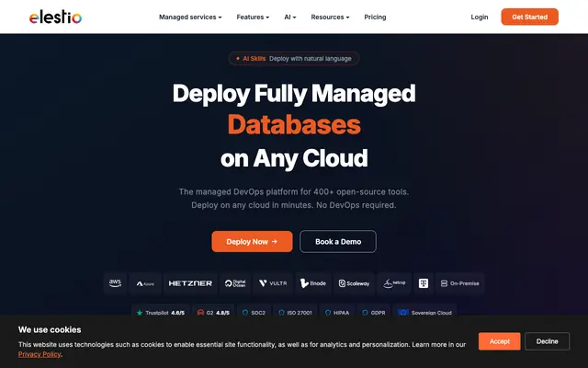Select the AWS cloud provider logo

click(x=115, y=283)
